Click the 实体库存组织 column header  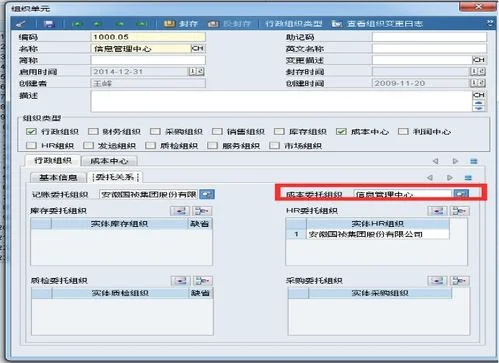(x=119, y=224)
